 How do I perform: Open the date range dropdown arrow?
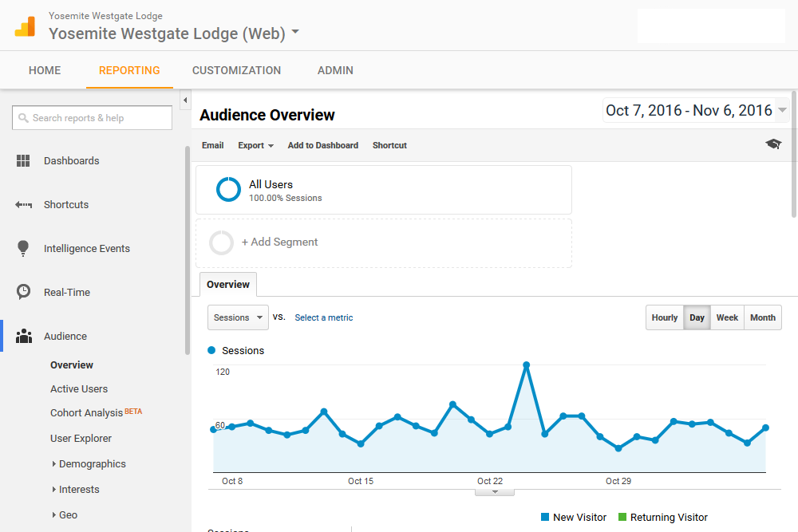tap(782, 110)
